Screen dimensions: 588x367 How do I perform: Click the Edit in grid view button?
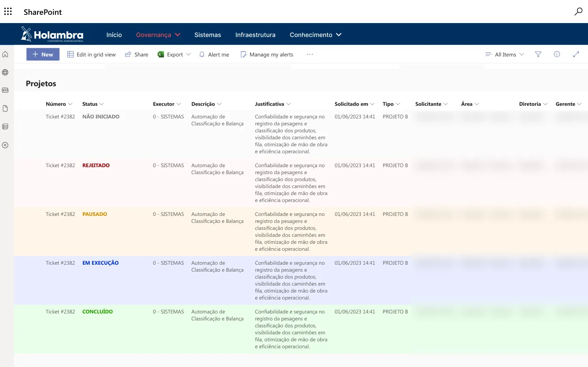pos(92,54)
